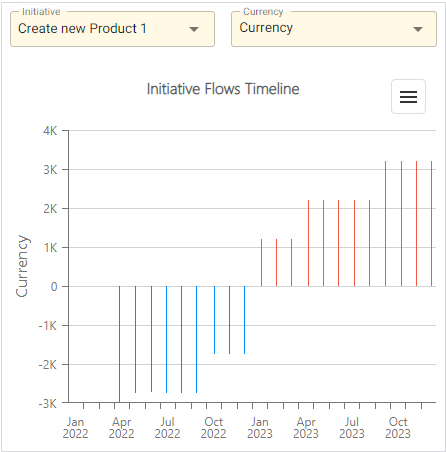
Task: Click the first red bar reaching above 3K
Action: [x=386, y=224]
